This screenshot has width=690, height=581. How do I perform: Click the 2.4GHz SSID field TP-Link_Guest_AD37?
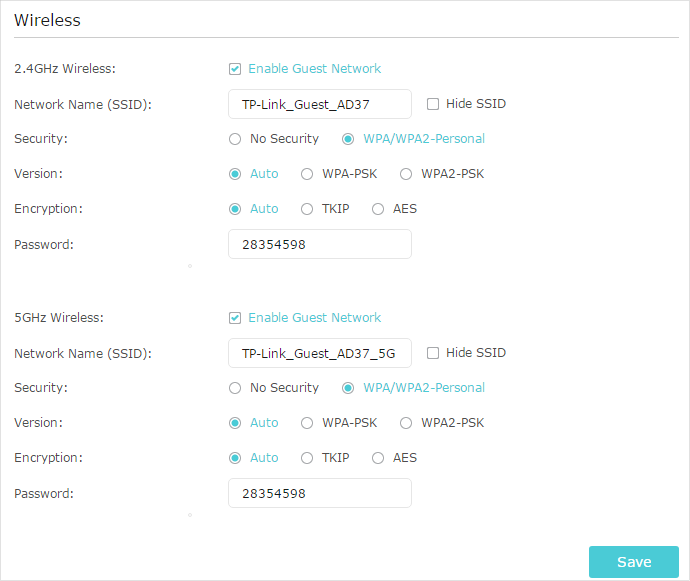320,104
